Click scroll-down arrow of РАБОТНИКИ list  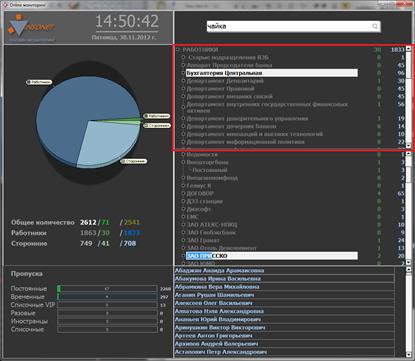(x=408, y=146)
